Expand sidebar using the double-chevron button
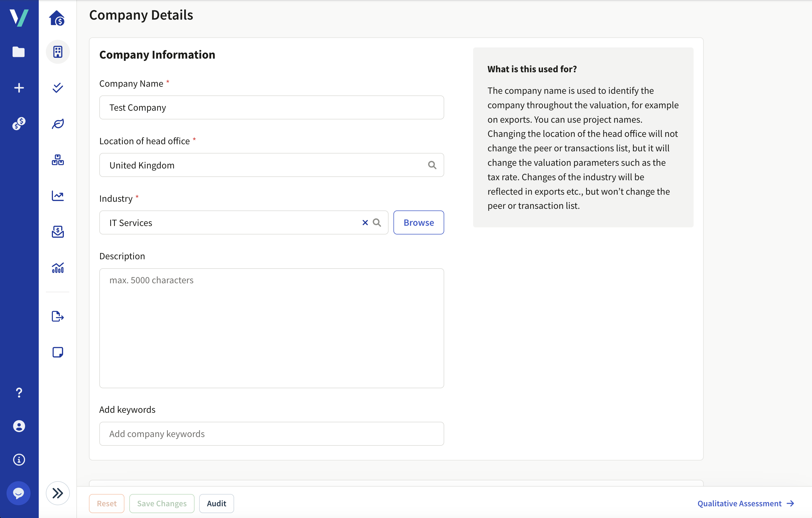The width and height of the screenshot is (812, 518). (58, 493)
